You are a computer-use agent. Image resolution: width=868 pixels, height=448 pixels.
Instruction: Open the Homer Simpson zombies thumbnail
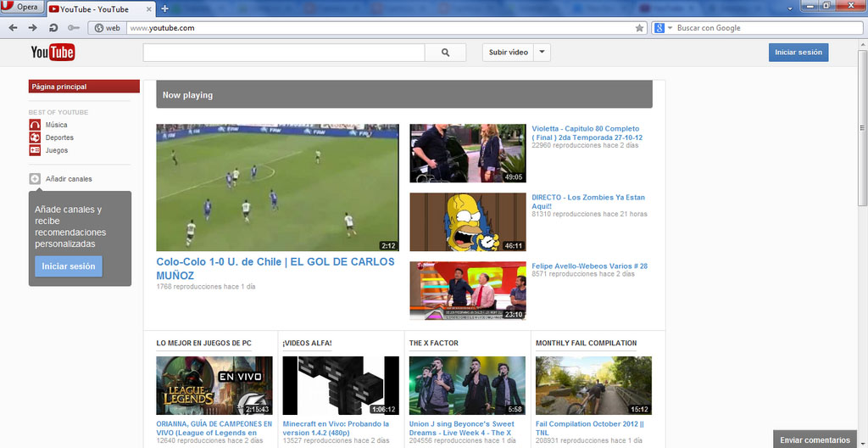(x=468, y=221)
